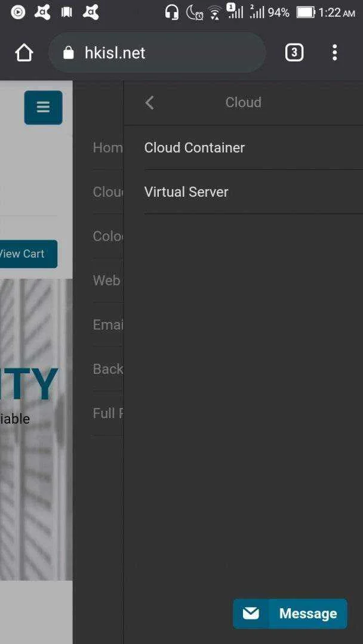This screenshot has width=363, height=644.
Task: Tap the headphones icon in status bar
Action: [172, 13]
